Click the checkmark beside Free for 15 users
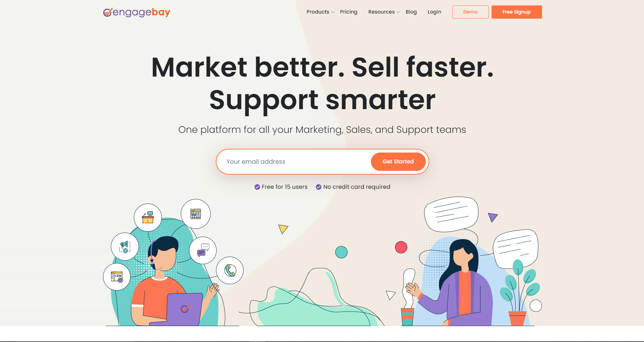 [257, 187]
